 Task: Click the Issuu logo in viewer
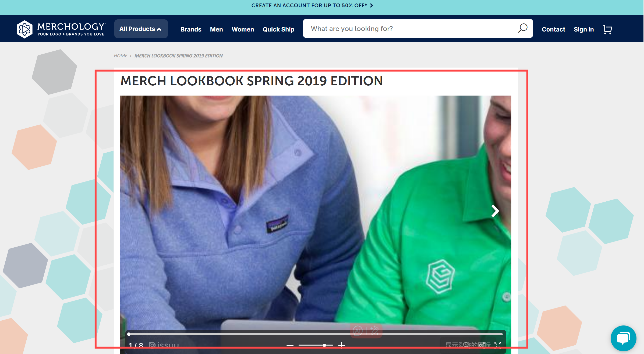click(164, 345)
